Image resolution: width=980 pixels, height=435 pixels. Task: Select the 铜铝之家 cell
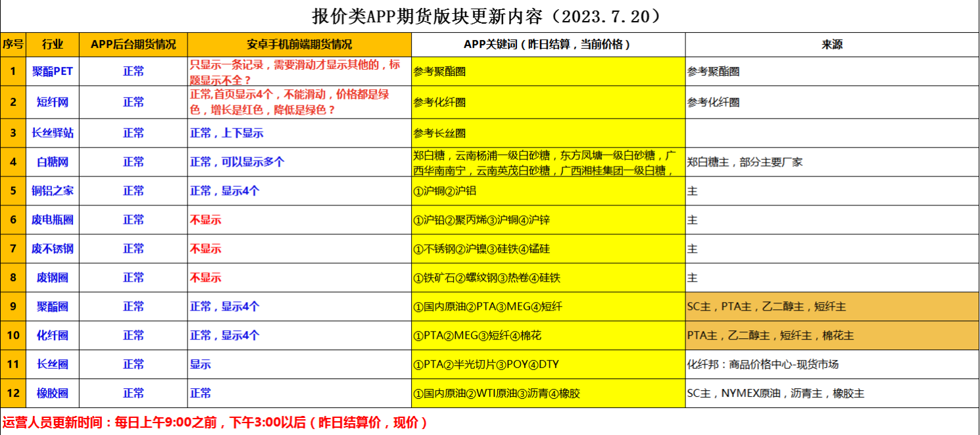click(x=53, y=191)
